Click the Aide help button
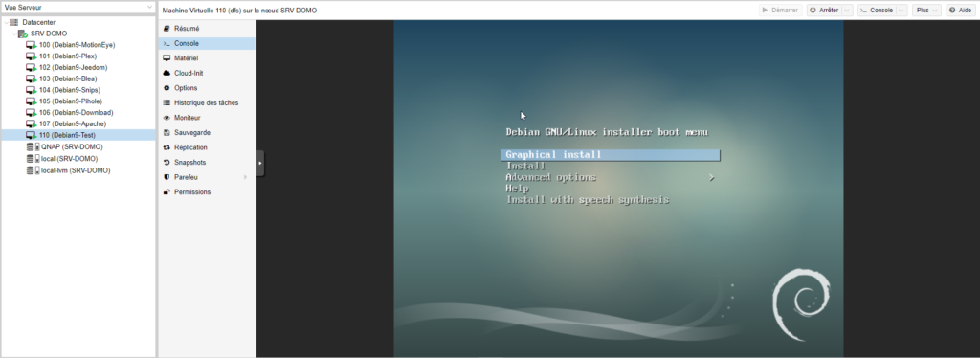 (x=961, y=10)
